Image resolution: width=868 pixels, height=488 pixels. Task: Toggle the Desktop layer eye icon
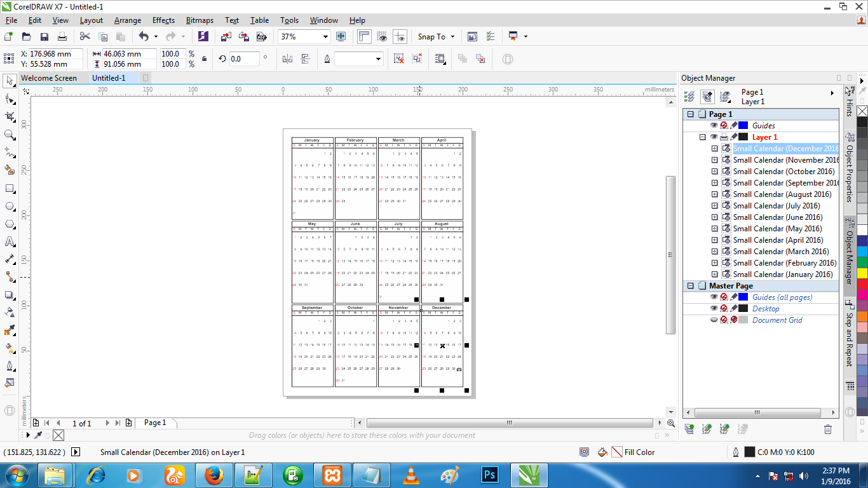714,309
